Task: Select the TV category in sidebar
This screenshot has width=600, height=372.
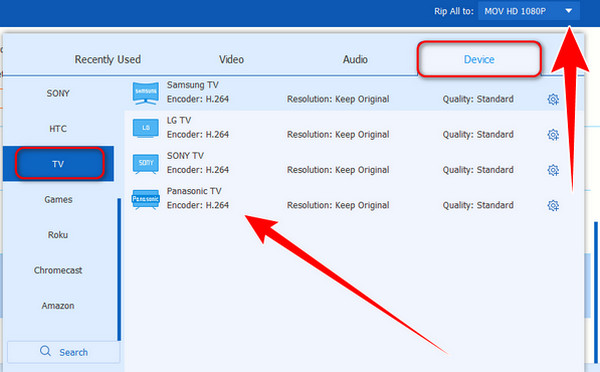Action: pos(58,164)
